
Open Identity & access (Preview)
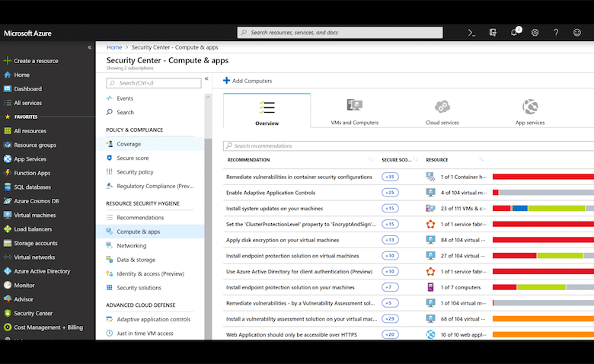pos(150,273)
